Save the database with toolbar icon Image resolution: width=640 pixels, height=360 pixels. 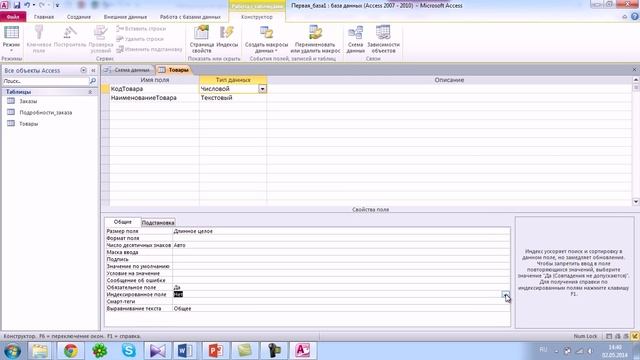tap(17, 5)
